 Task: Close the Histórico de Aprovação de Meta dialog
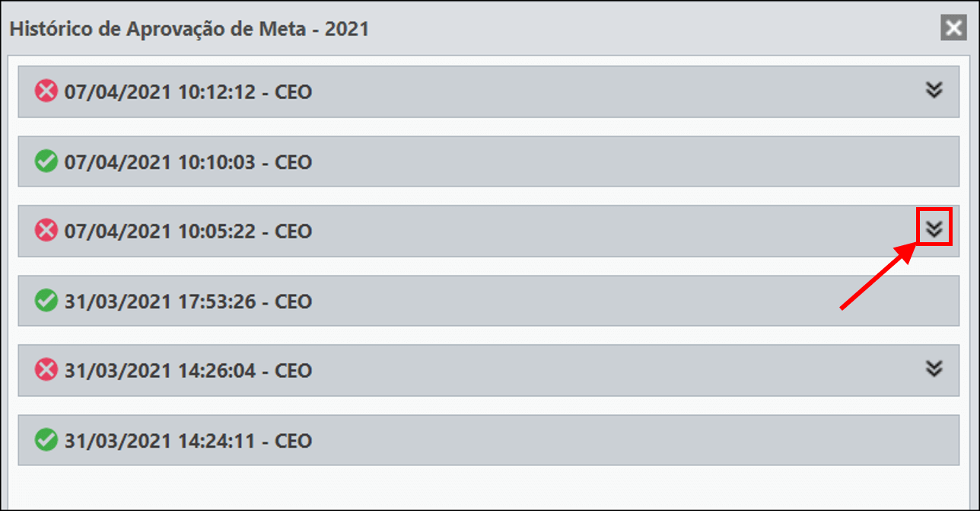(x=953, y=29)
